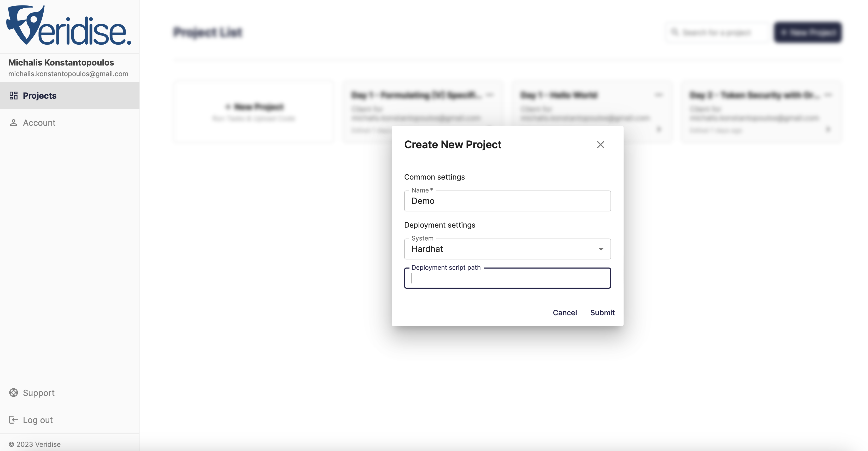
Task: Open the Hardhat system selector
Action: tap(507, 249)
